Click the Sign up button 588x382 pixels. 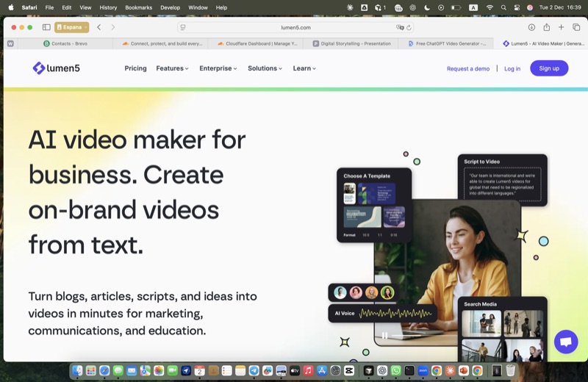(x=549, y=68)
